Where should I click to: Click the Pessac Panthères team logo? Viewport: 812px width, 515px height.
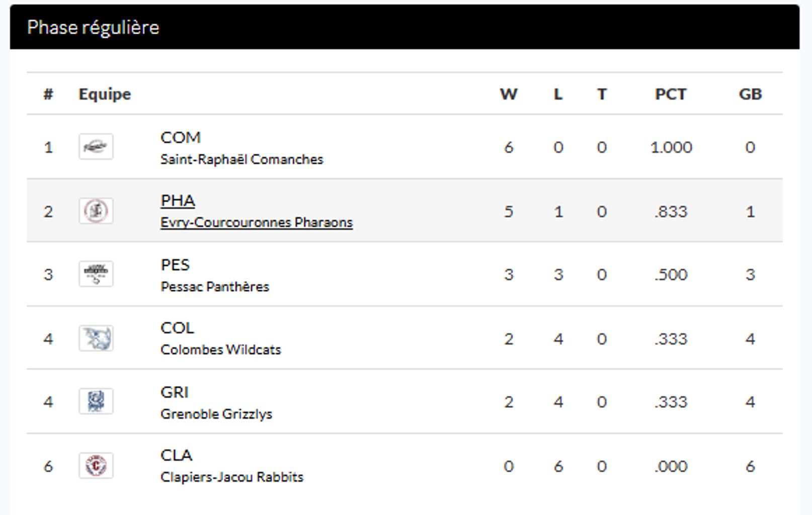coord(96,274)
